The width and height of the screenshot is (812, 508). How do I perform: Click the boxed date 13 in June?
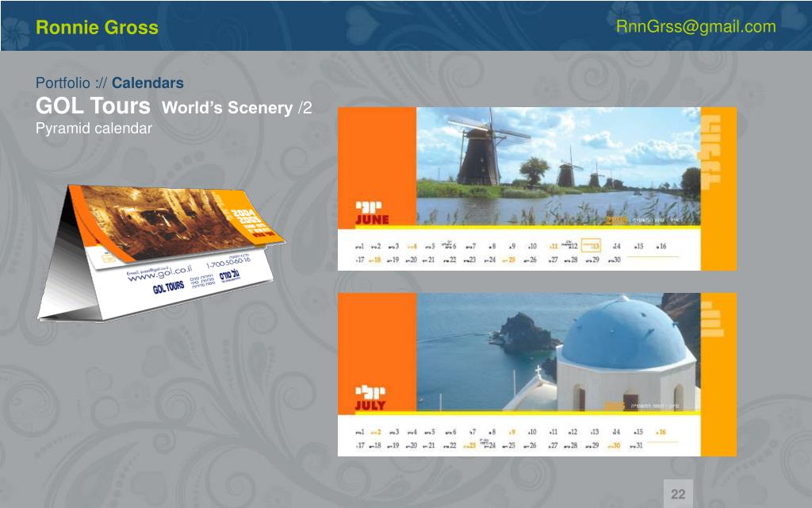tap(591, 245)
